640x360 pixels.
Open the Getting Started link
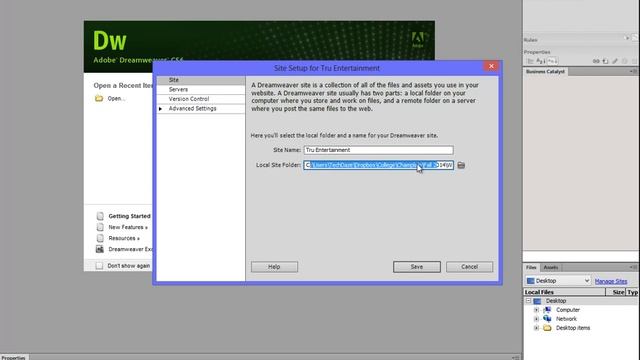(x=129, y=216)
